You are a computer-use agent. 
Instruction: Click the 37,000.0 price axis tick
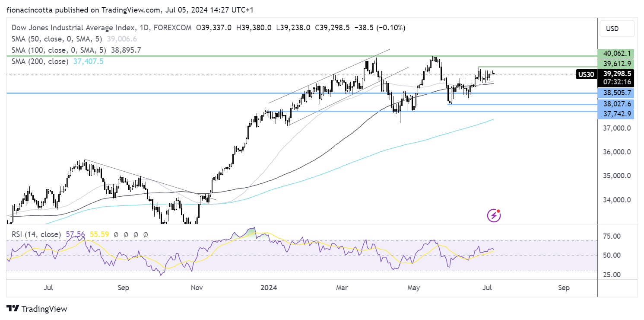[617, 128]
